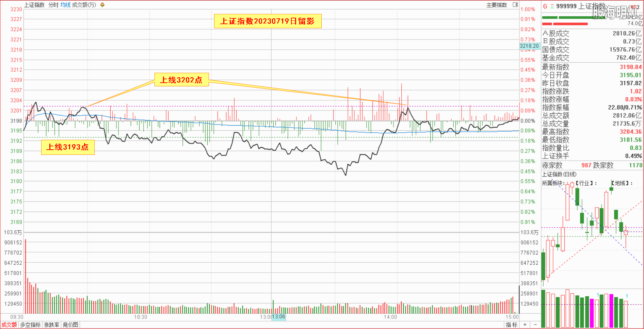644x329 pixels.
Task: Click the red G icon before 999999
Action: [x=545, y=6]
